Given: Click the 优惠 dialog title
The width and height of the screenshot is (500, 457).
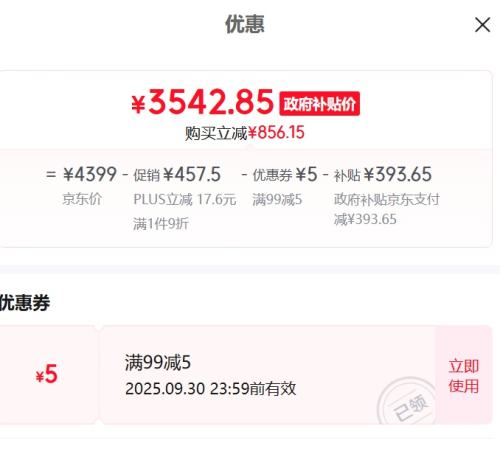Looking at the screenshot, I should pyautogui.click(x=245, y=24).
